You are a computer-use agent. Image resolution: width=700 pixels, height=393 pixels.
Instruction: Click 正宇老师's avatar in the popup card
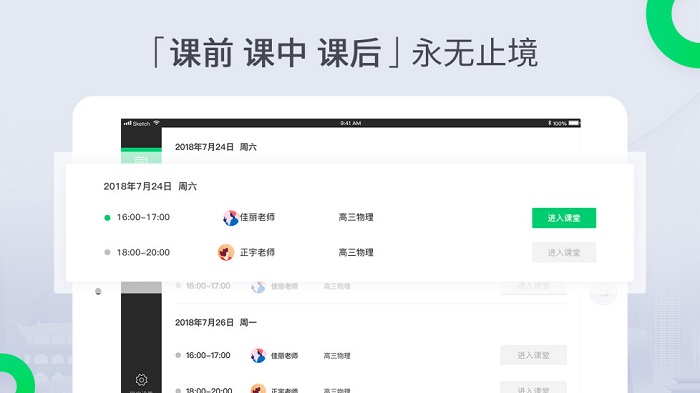click(226, 252)
